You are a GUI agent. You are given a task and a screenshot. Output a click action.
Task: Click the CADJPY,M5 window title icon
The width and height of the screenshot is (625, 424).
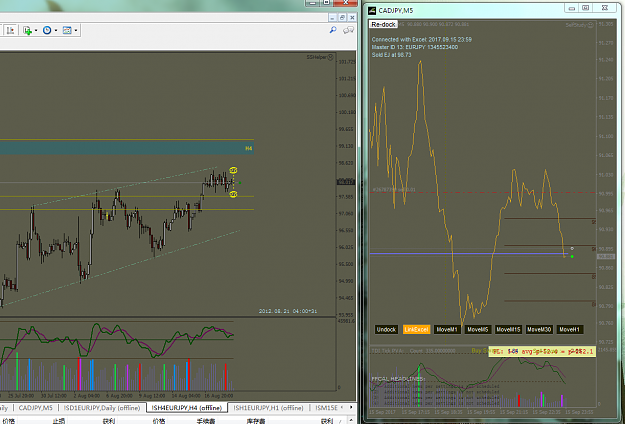click(x=372, y=10)
